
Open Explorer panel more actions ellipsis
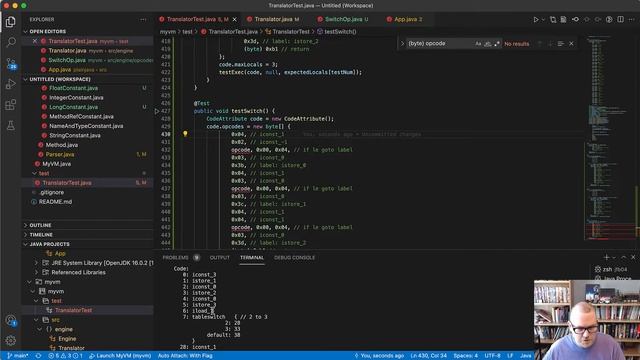(x=143, y=19)
